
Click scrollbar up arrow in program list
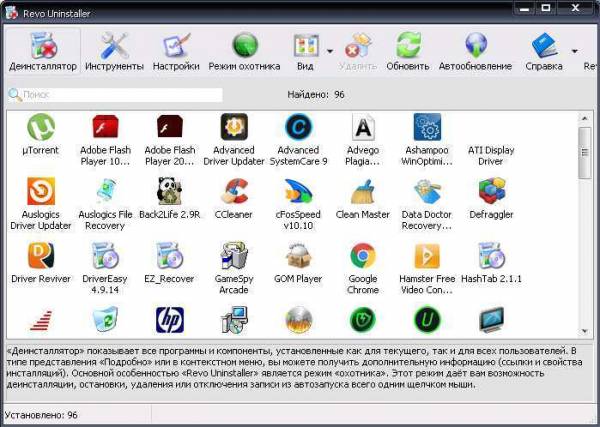[x=585, y=119]
